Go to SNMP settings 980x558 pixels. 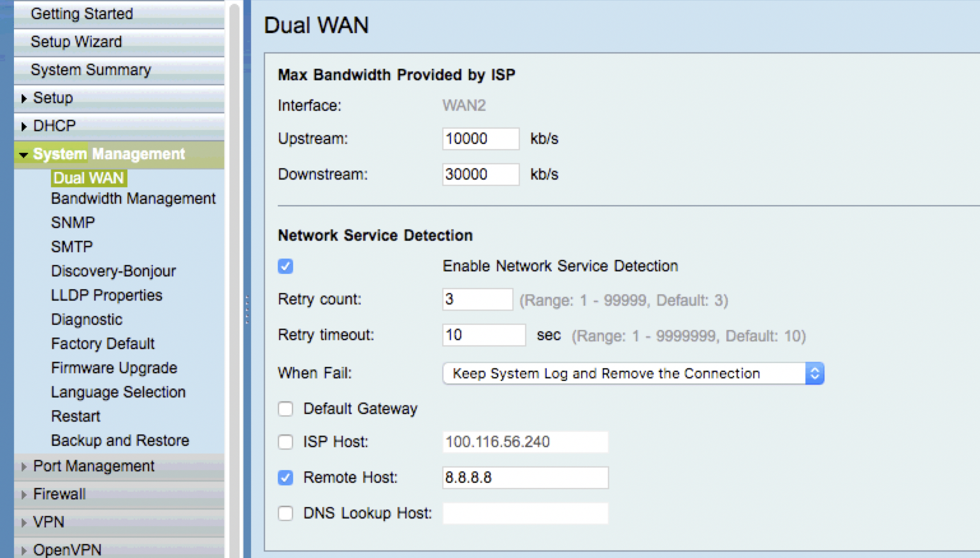[x=73, y=223]
